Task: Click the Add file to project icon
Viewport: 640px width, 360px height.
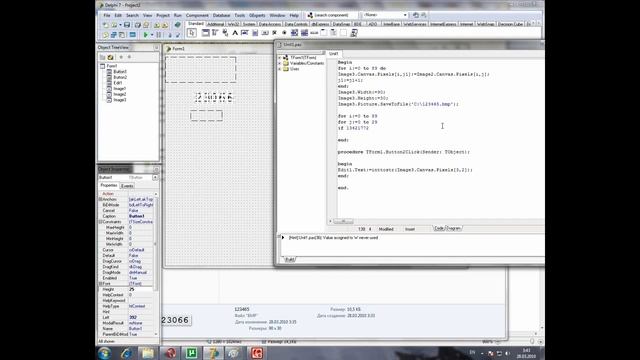Action: click(156, 25)
